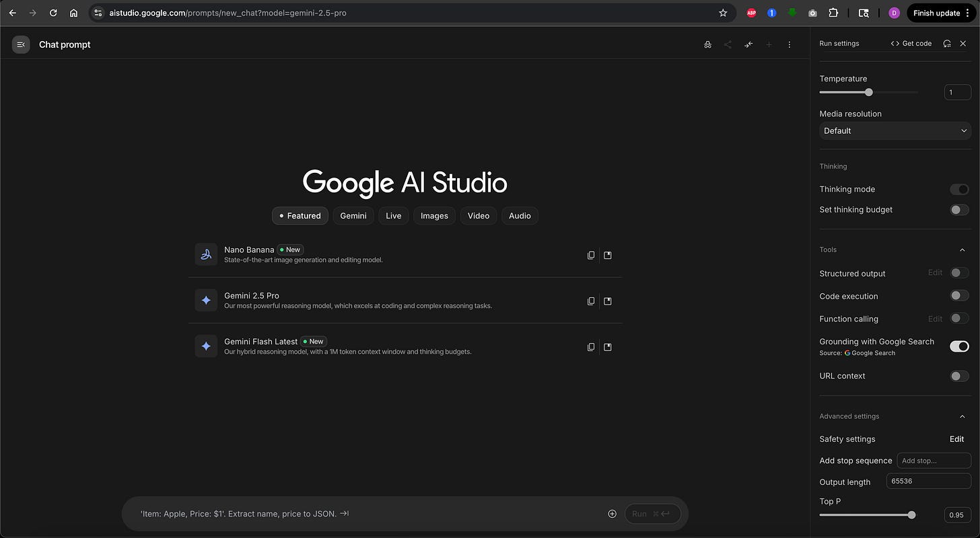Click the Temperature value field
980x538 pixels.
(957, 92)
